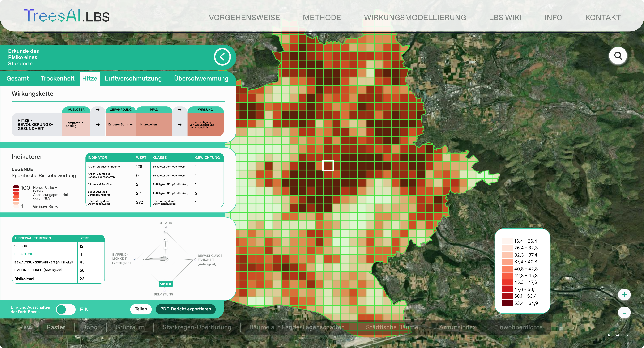Click the white selected grid cell marker
The height and width of the screenshot is (348, 644).
[x=328, y=166]
